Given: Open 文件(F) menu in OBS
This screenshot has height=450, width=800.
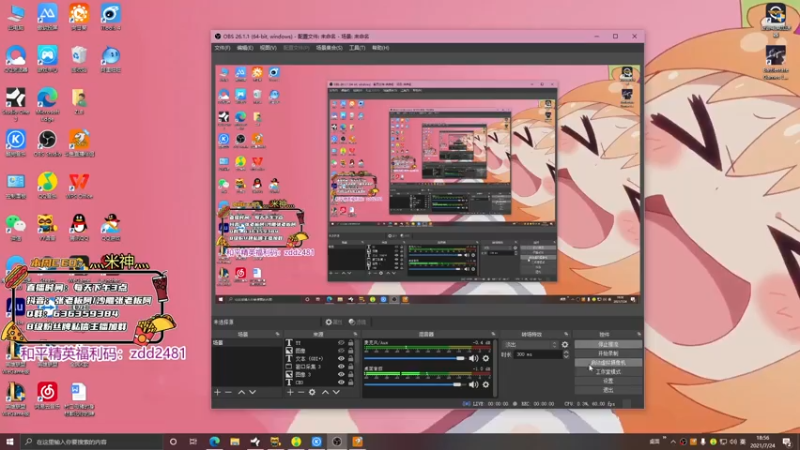Looking at the screenshot, I should point(222,48).
